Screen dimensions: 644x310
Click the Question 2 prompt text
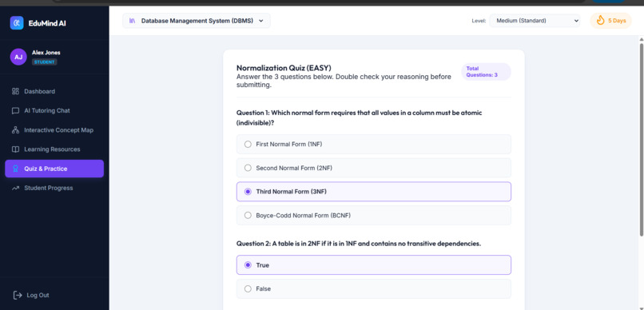(x=359, y=244)
